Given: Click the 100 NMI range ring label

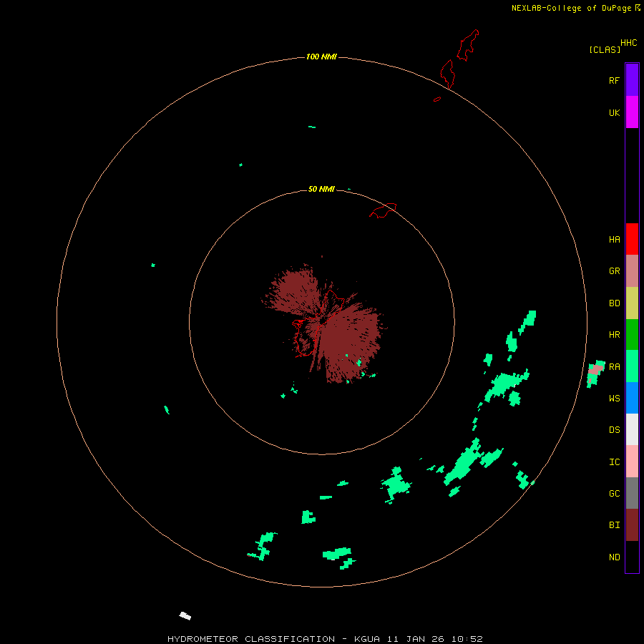Looking at the screenshot, I should [x=321, y=57].
